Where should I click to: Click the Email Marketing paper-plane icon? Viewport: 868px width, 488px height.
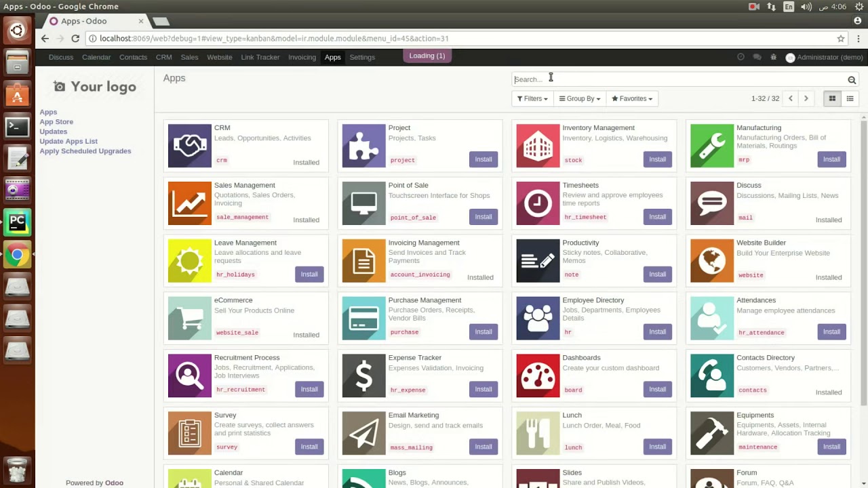pyautogui.click(x=363, y=433)
